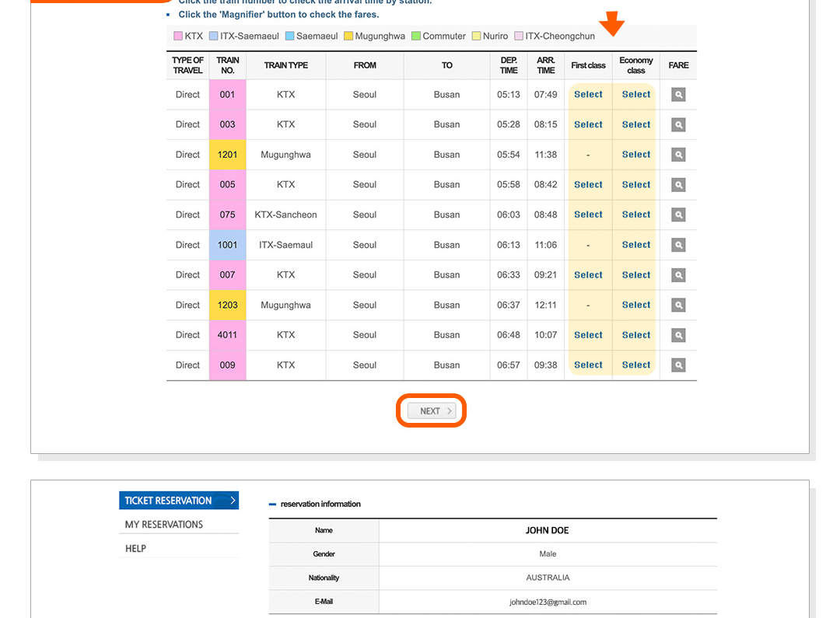Select Economy class for Mugunghwa 1203
This screenshot has width=840, height=618.
click(x=635, y=305)
